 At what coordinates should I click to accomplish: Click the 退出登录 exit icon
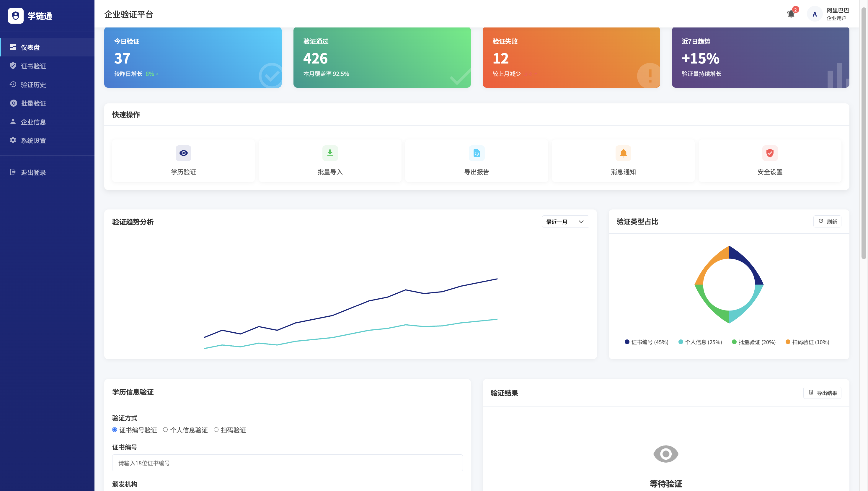[x=13, y=172]
